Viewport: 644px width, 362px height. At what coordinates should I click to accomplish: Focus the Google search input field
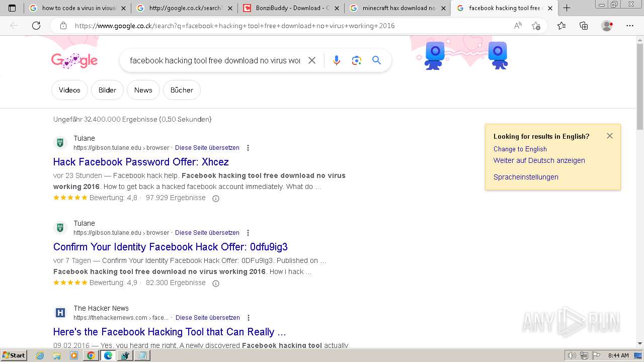215,60
